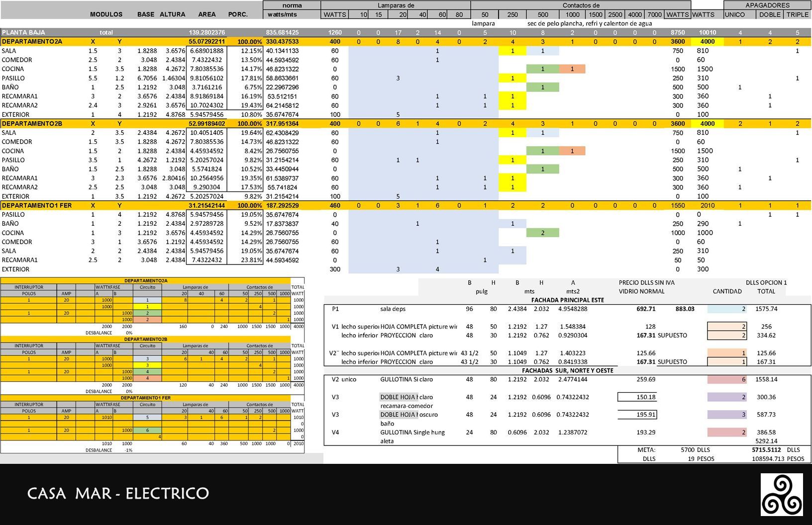Image resolution: width=812 pixels, height=525 pixels.
Task: Select area value '1.2387072'
Action: coord(573,432)
